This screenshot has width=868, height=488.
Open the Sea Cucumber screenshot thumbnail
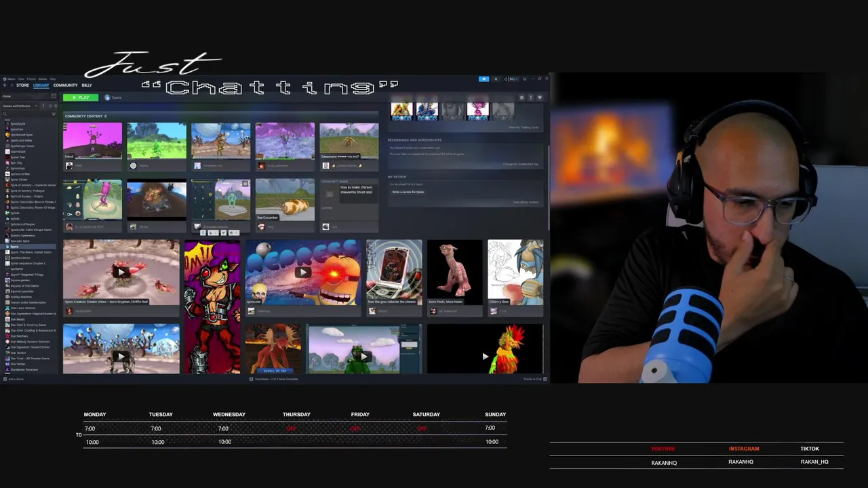click(x=285, y=200)
